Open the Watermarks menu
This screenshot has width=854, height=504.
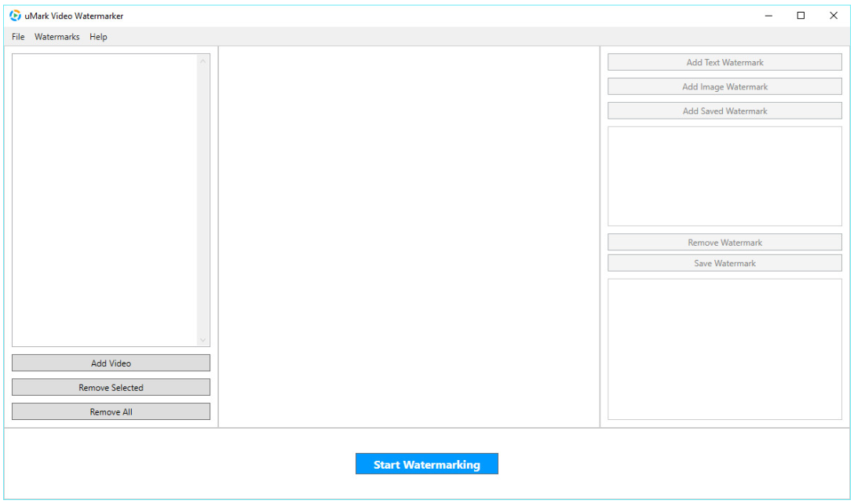tap(57, 37)
